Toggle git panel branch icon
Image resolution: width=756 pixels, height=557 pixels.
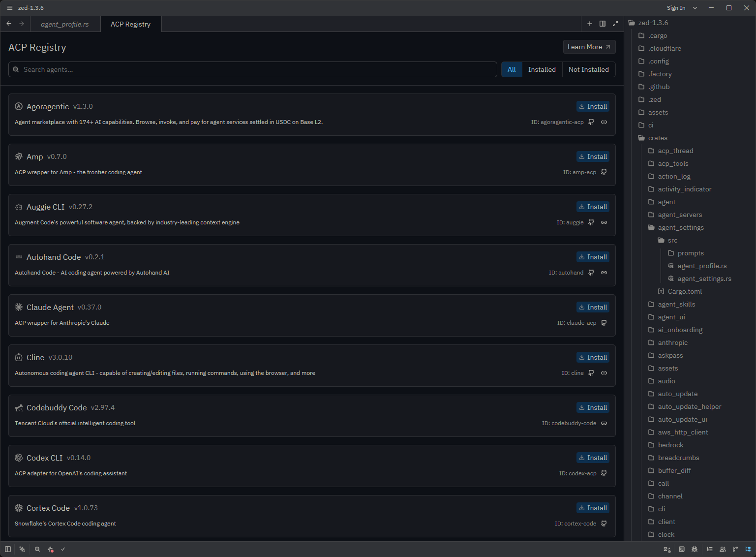tap(735, 549)
